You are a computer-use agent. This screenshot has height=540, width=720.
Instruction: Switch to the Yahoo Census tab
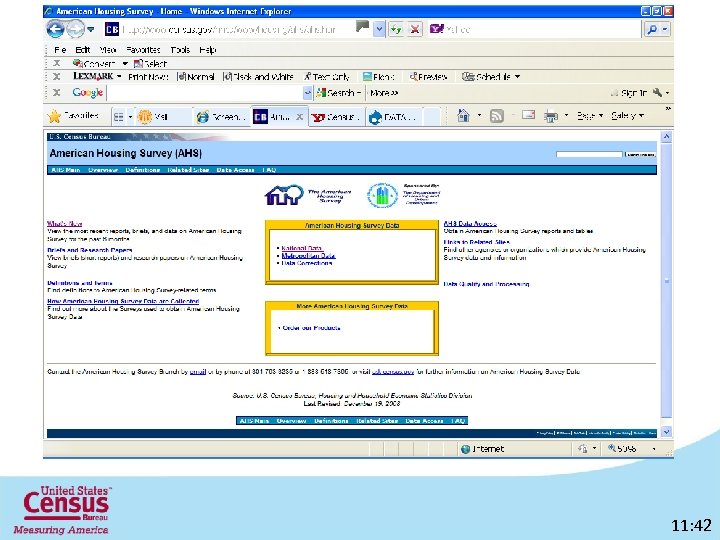tap(335, 117)
